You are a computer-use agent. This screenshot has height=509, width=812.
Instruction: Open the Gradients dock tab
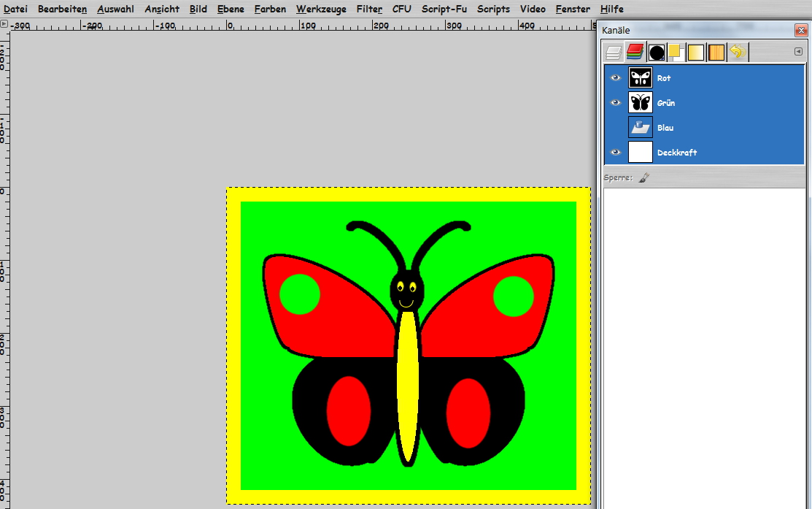click(696, 53)
